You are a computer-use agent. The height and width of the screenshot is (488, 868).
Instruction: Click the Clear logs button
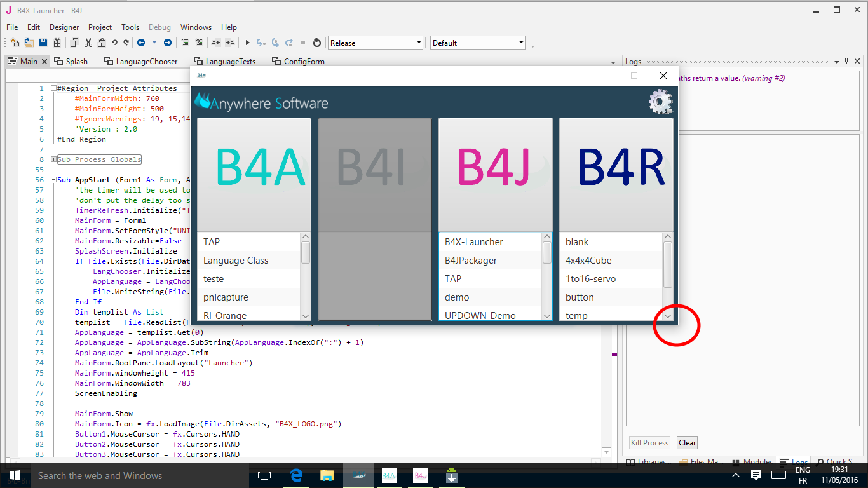tap(687, 443)
